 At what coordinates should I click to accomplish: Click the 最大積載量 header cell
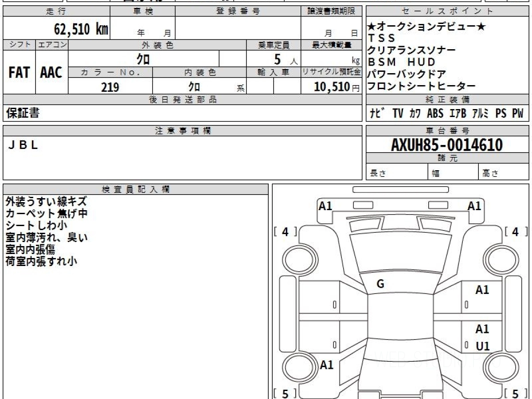point(331,45)
